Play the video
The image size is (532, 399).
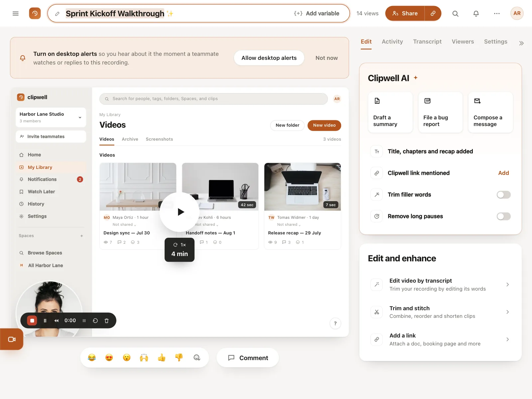(180, 212)
